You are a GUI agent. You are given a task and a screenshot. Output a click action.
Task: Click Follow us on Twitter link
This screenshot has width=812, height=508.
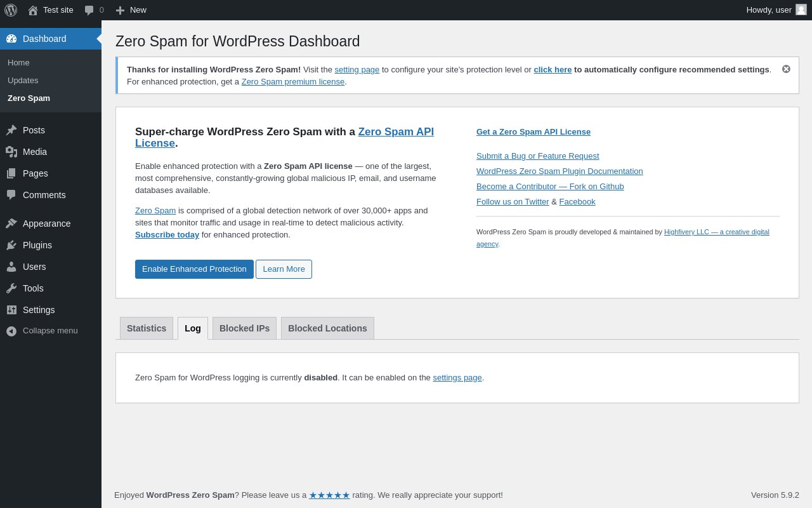point(513,201)
